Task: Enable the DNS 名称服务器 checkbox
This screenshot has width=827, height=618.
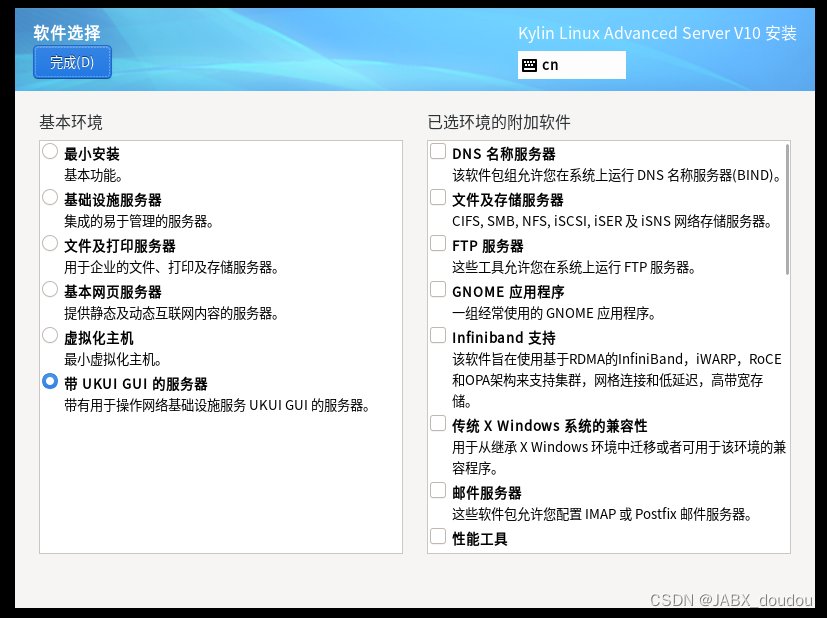Action: (x=438, y=151)
